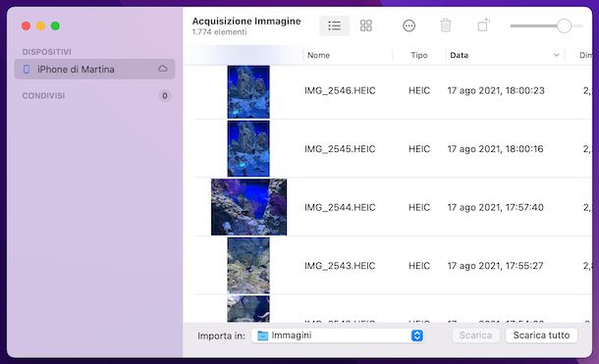Open the more options ellipsis menu
Viewport: 599px width, 364px height.
[408, 26]
